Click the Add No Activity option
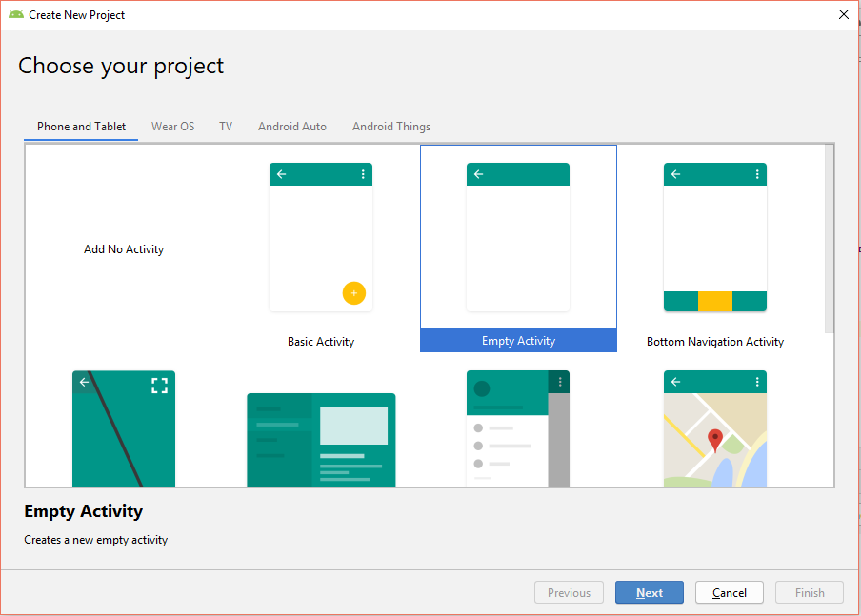 [x=124, y=249]
